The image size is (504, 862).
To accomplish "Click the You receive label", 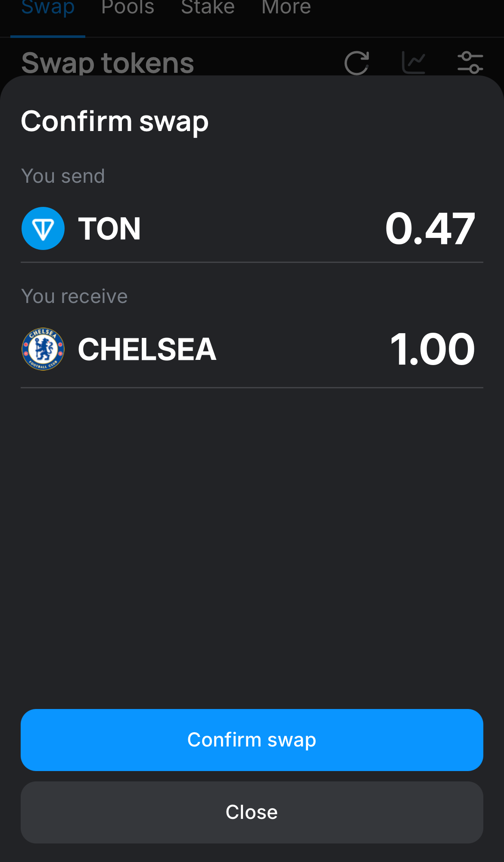I will pos(75,297).
